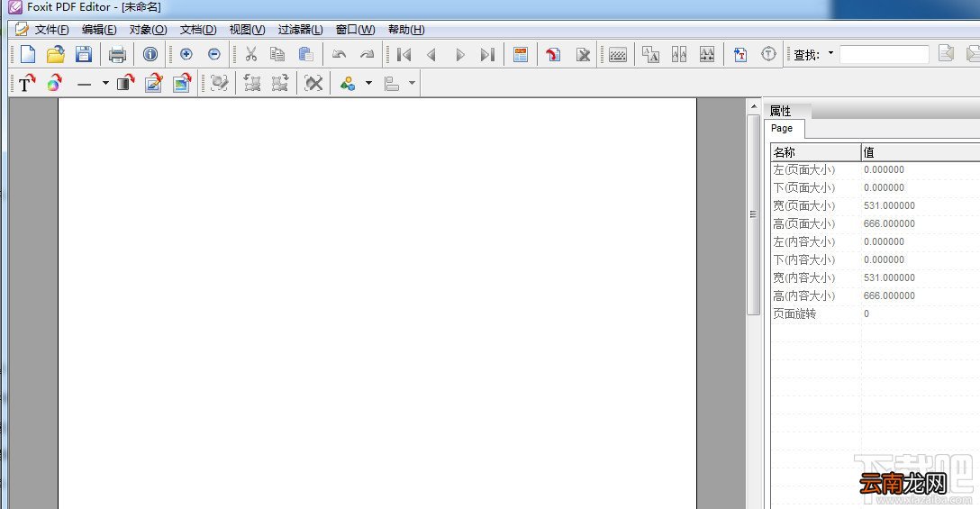Select the 宽(页面大小) value 531.000000
980x509 pixels.
tap(889, 205)
